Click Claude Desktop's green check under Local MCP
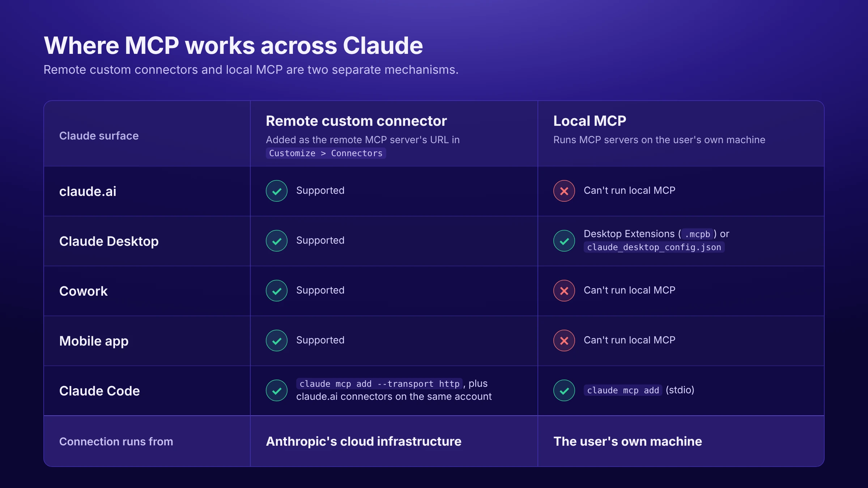 coord(564,241)
